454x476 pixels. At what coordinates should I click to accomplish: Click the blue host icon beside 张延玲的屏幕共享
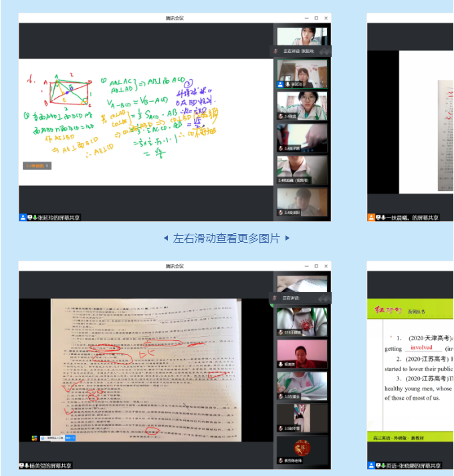(x=23, y=217)
